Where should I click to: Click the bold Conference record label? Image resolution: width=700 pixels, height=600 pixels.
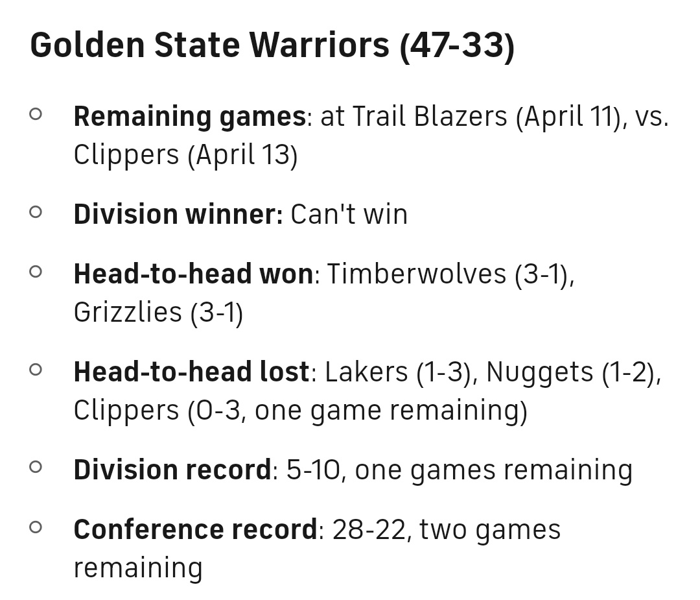195,530
